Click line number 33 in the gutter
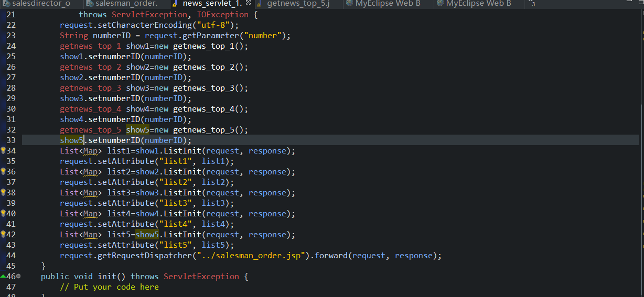The height and width of the screenshot is (297, 644). [11, 140]
